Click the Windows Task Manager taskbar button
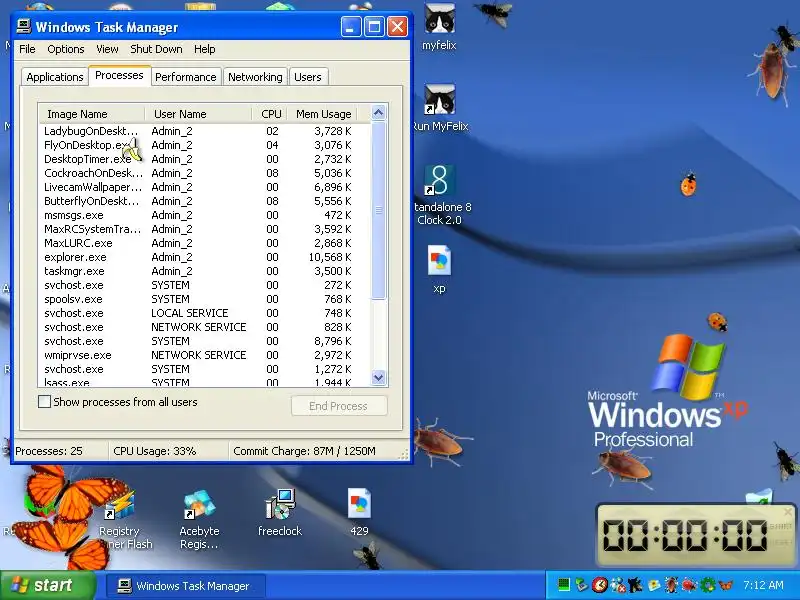800x600 pixels. click(185, 586)
